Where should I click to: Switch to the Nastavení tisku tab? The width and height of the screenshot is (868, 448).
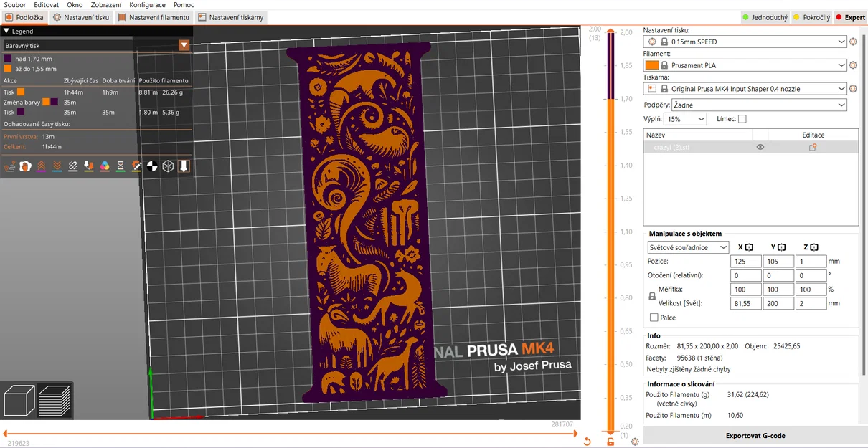81,17
